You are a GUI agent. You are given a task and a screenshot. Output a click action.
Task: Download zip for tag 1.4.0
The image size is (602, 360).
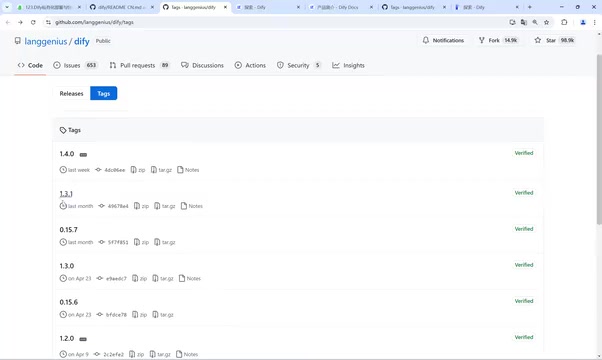click(138, 170)
